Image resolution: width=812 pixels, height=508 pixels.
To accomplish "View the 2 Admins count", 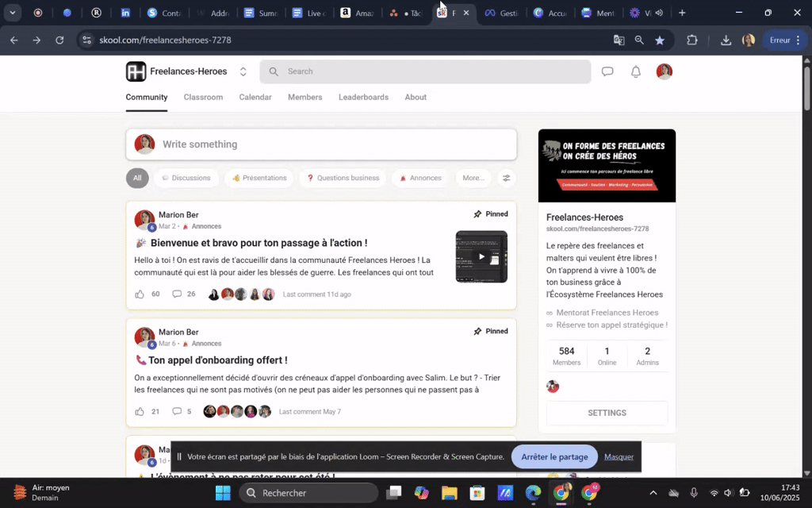I will (x=647, y=356).
